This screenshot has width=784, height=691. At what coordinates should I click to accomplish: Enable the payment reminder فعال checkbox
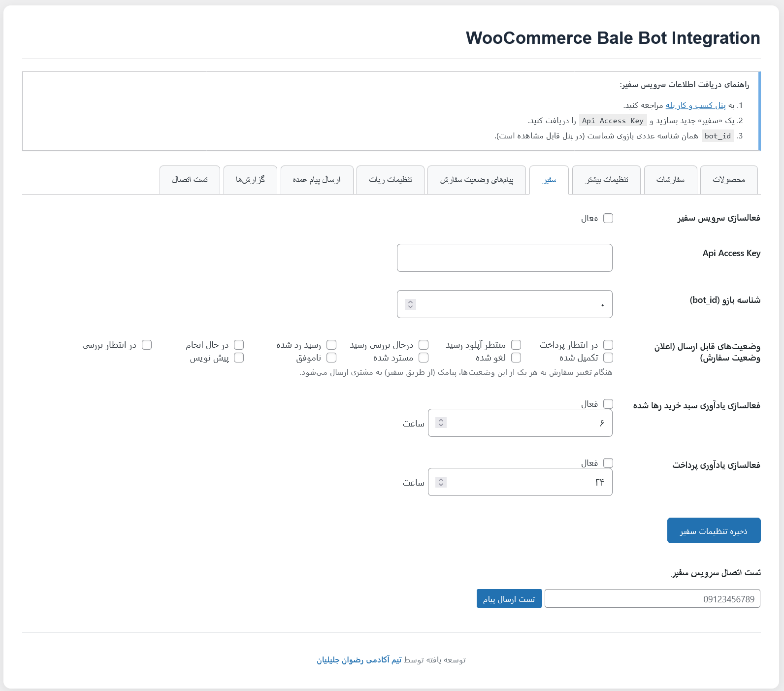coord(608,463)
